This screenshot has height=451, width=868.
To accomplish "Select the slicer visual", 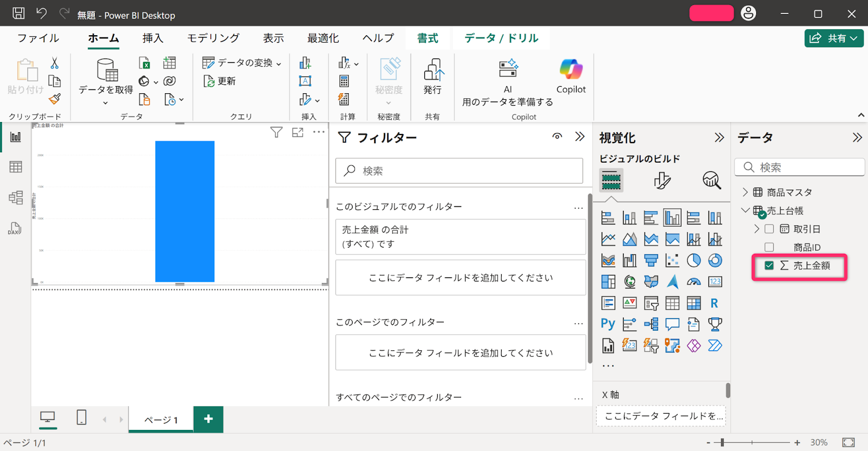I will (x=651, y=303).
